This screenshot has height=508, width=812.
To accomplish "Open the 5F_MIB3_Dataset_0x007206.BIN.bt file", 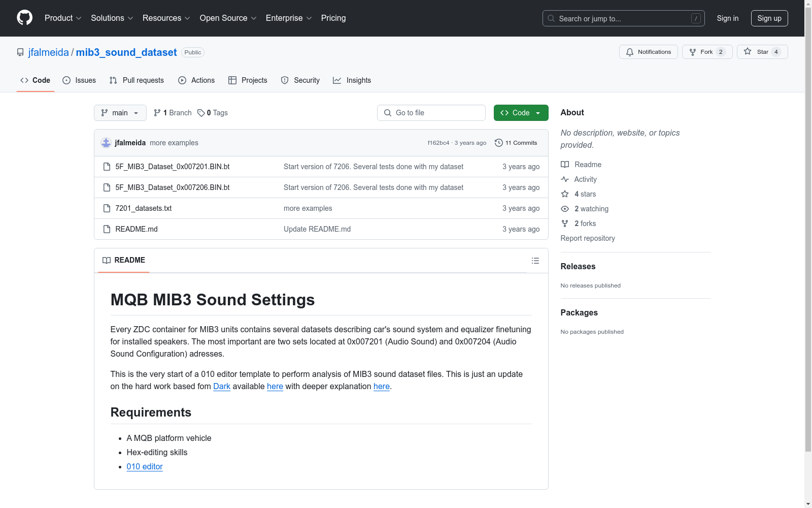I will (173, 187).
